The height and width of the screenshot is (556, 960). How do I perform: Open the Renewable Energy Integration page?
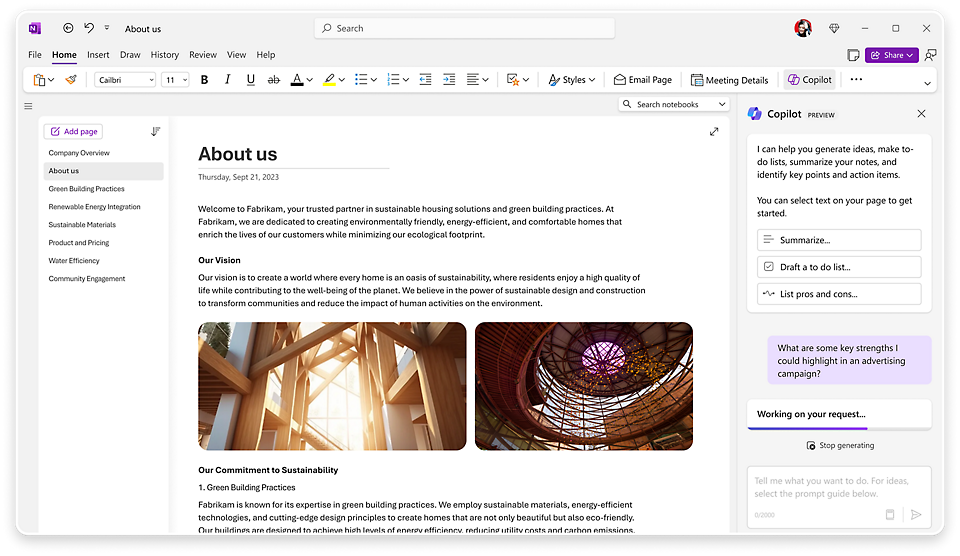click(94, 207)
